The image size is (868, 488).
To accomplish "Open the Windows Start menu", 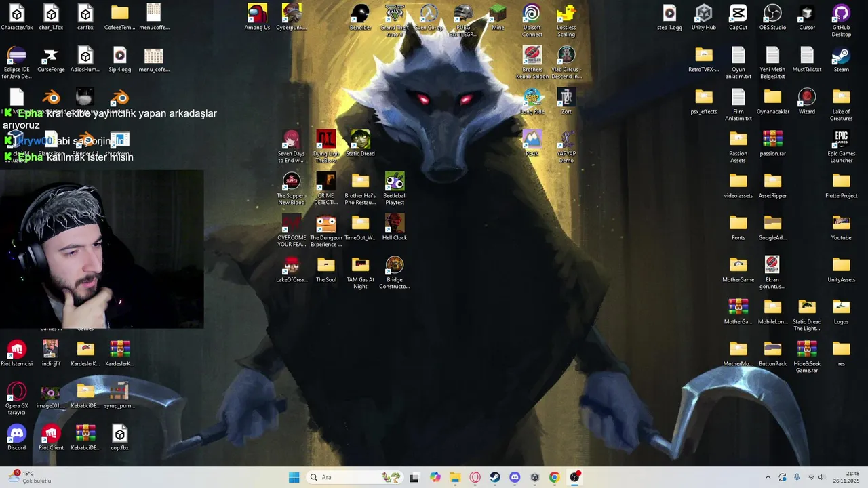I will 294,477.
